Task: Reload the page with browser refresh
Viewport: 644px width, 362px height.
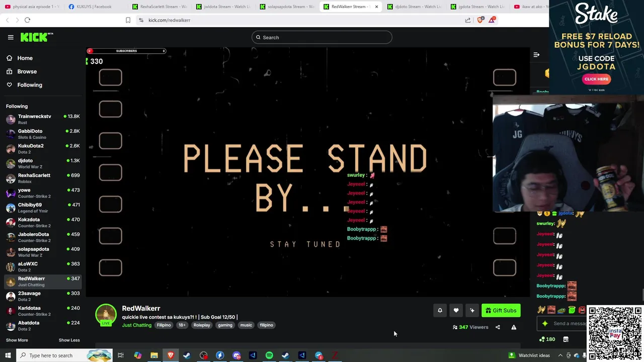Action: click(x=27, y=20)
